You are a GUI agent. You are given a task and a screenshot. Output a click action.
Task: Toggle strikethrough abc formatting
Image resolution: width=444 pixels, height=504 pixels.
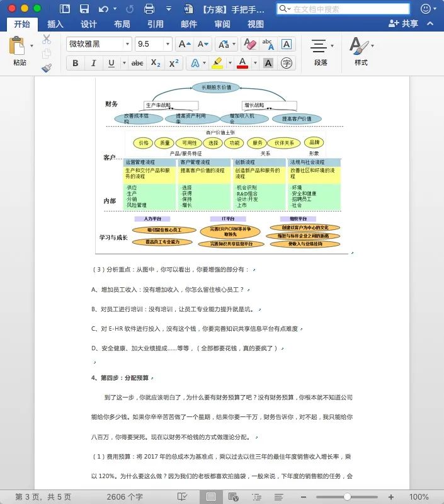tap(137, 63)
